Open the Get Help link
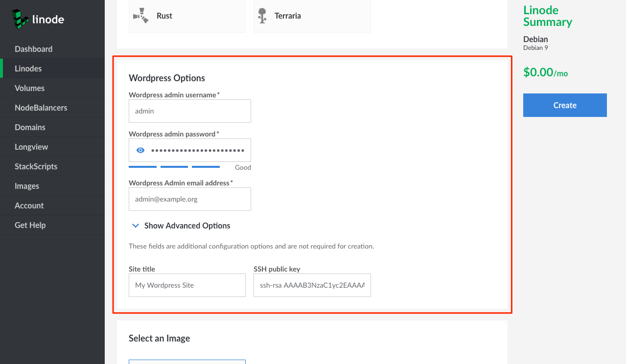The width and height of the screenshot is (626, 364). pyautogui.click(x=30, y=225)
